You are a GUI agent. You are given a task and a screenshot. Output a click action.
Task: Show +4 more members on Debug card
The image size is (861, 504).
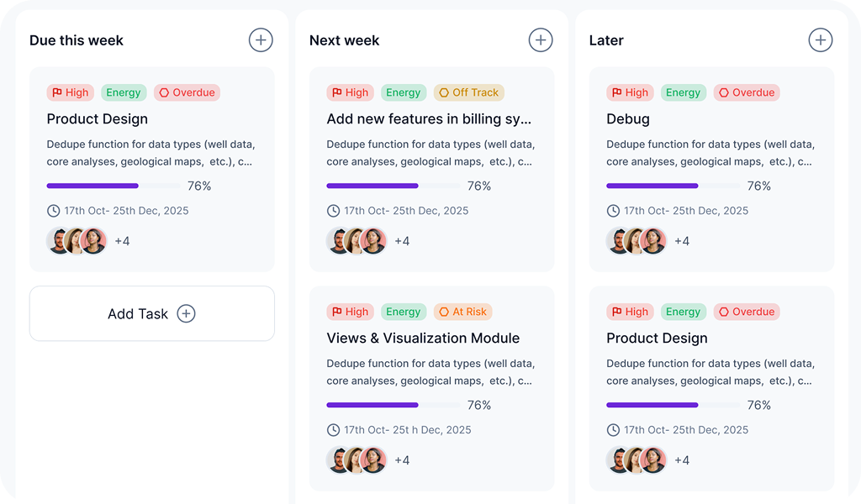[682, 241]
